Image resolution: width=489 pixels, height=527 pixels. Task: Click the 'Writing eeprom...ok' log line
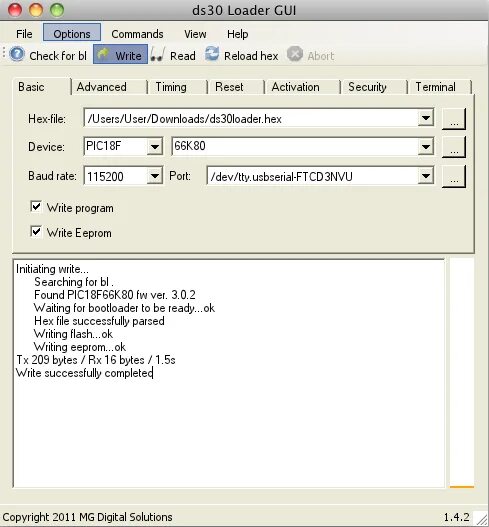(80, 347)
